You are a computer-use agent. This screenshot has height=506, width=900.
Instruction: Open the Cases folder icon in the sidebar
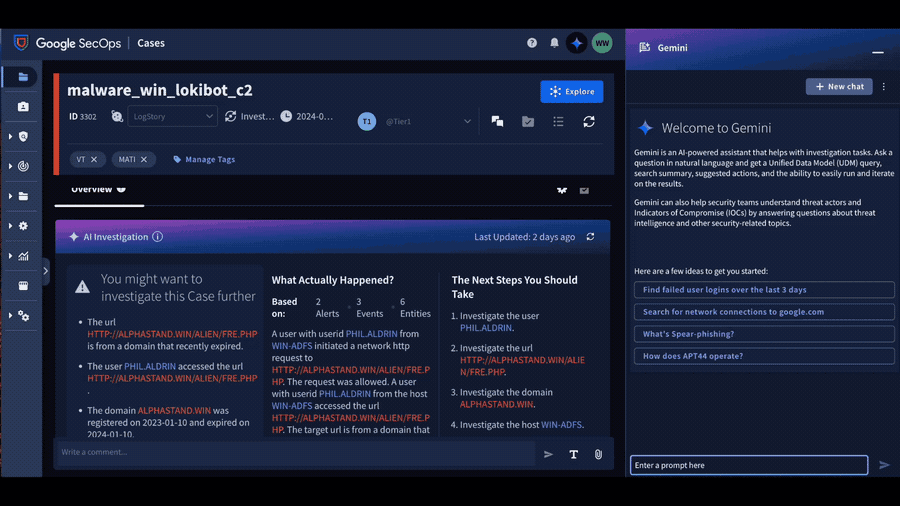[x=23, y=77]
